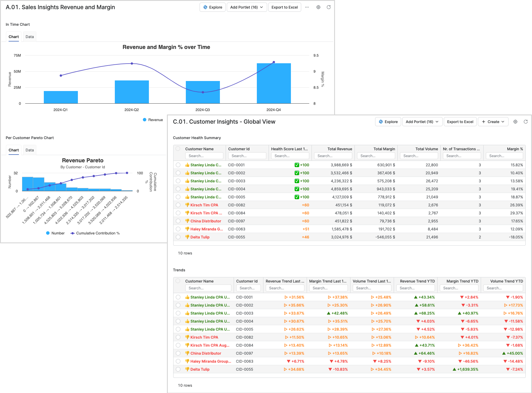532x393 pixels.
Task: Switch to the Data tab of In Time Chart
Action: click(29, 36)
